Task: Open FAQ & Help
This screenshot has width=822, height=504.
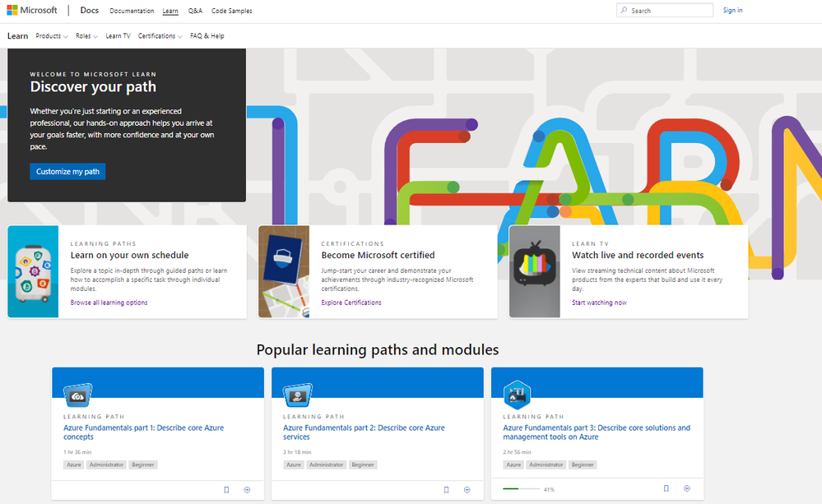Action: [x=207, y=36]
